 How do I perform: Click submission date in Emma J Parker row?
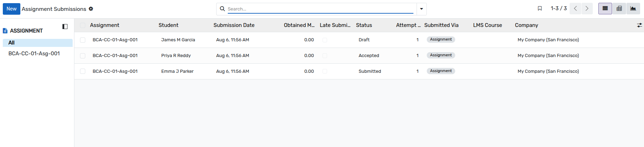coord(233,71)
